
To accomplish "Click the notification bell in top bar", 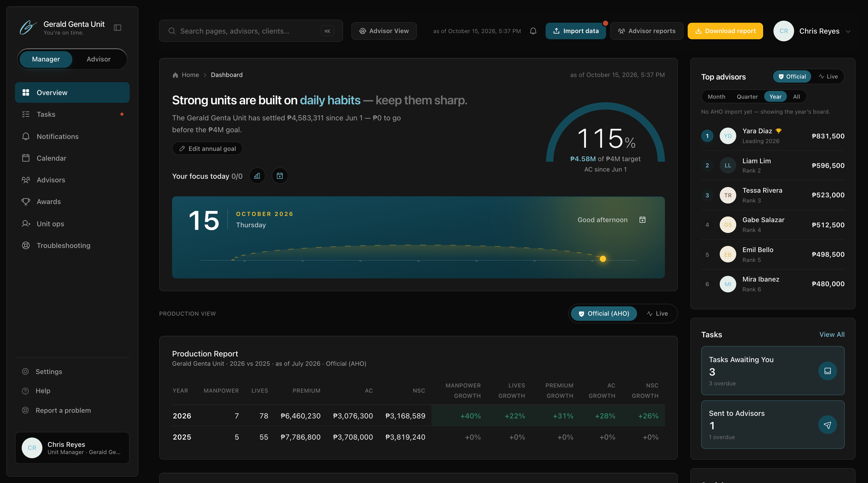I will [533, 31].
